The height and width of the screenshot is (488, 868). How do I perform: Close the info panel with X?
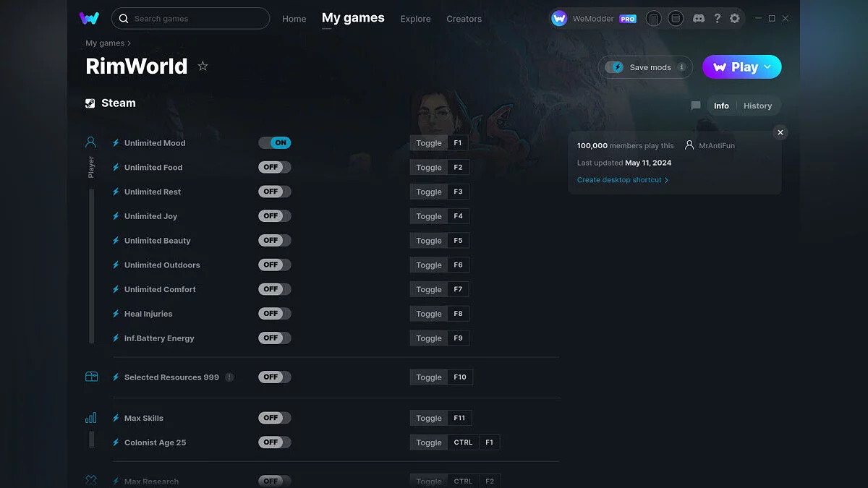[x=780, y=132]
